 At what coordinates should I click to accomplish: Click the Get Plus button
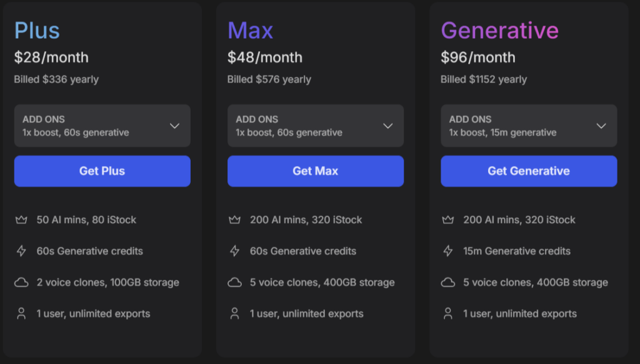102,171
